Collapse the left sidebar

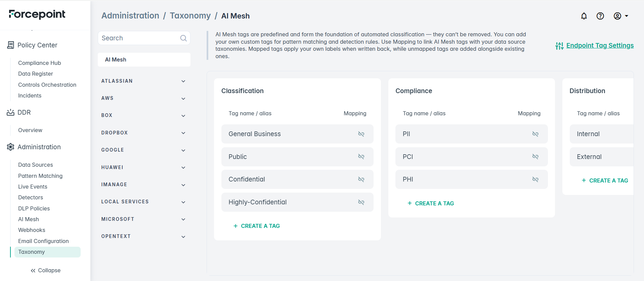click(45, 270)
